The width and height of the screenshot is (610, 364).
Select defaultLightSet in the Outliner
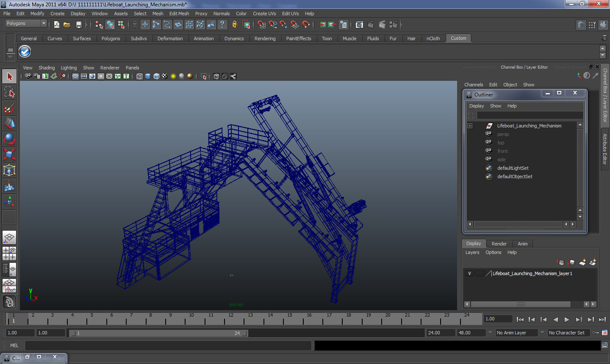coord(513,168)
